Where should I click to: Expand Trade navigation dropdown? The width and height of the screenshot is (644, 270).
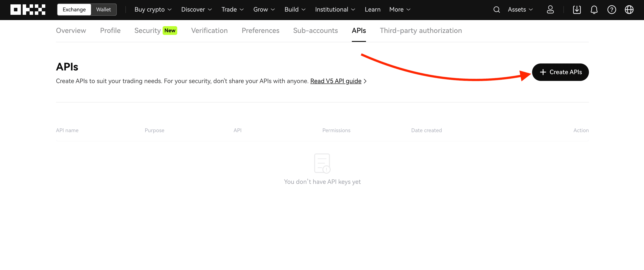pyautogui.click(x=232, y=9)
